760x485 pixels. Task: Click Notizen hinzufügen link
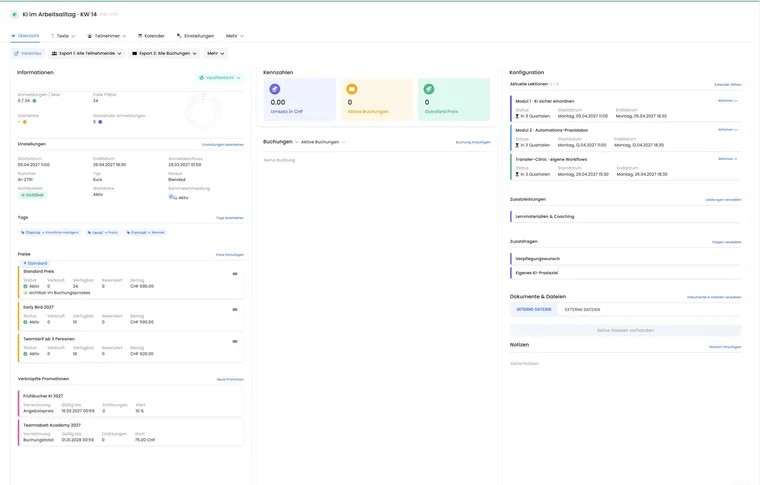point(725,347)
